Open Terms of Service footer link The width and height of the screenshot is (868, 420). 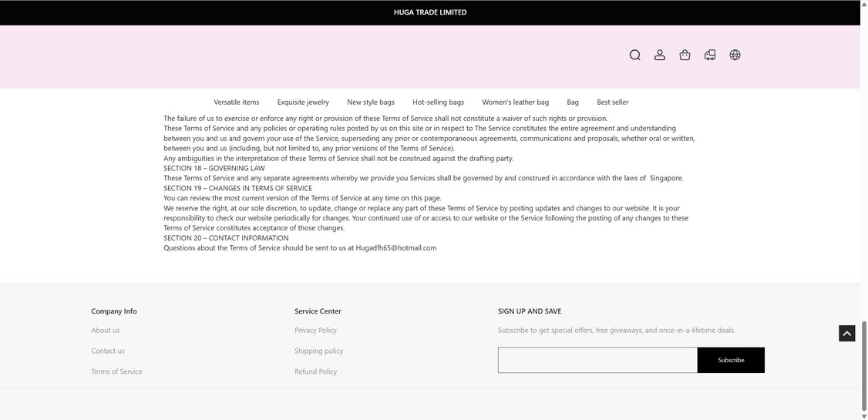coord(116,372)
